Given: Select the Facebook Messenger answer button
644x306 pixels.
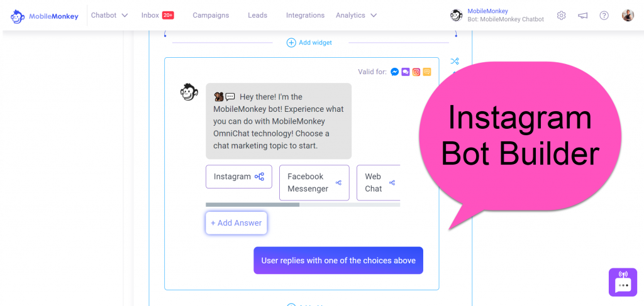Looking at the screenshot, I should click(314, 183).
